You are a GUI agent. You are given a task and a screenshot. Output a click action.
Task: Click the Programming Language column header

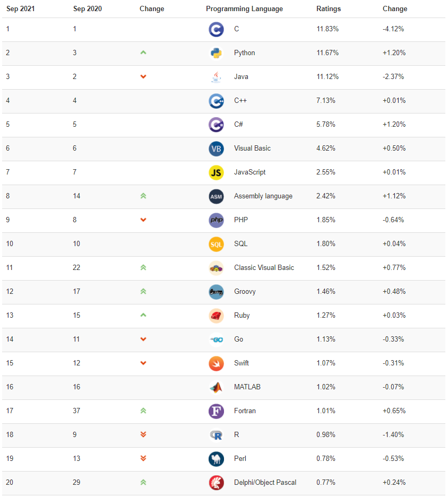coord(244,9)
